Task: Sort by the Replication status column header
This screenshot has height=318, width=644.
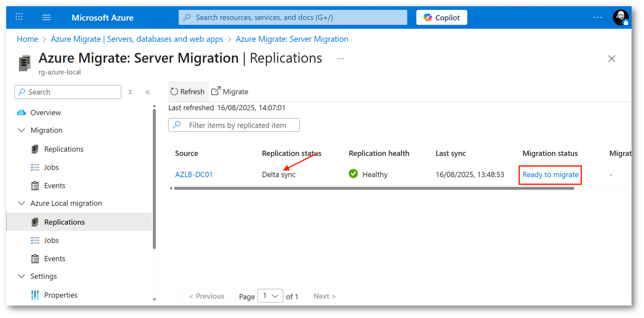Action: [291, 153]
